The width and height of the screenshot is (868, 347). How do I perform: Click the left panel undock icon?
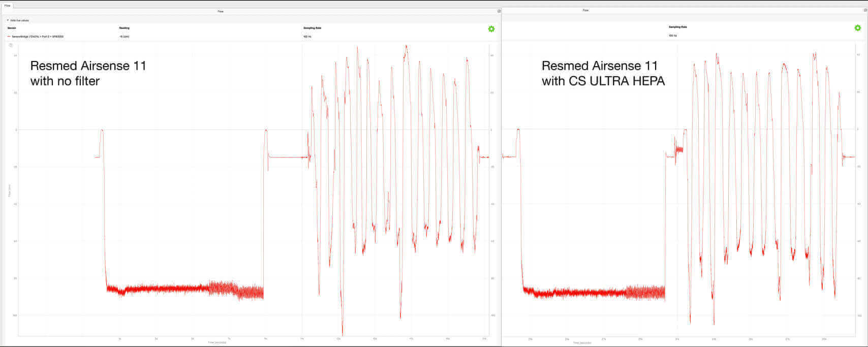coord(499,11)
